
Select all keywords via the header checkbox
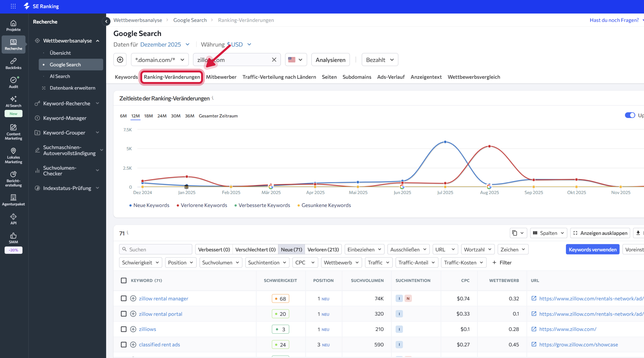(124, 280)
